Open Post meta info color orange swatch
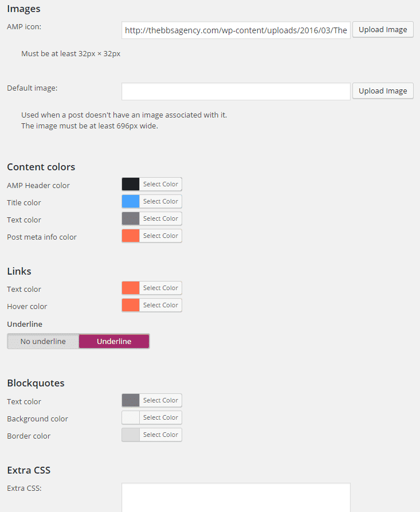The image size is (420, 512). point(131,236)
